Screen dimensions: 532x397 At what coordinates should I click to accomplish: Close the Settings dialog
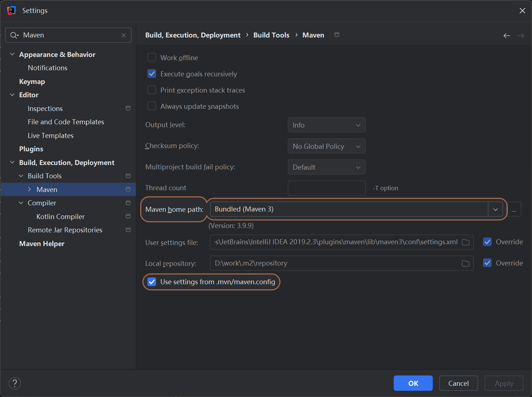click(522, 11)
